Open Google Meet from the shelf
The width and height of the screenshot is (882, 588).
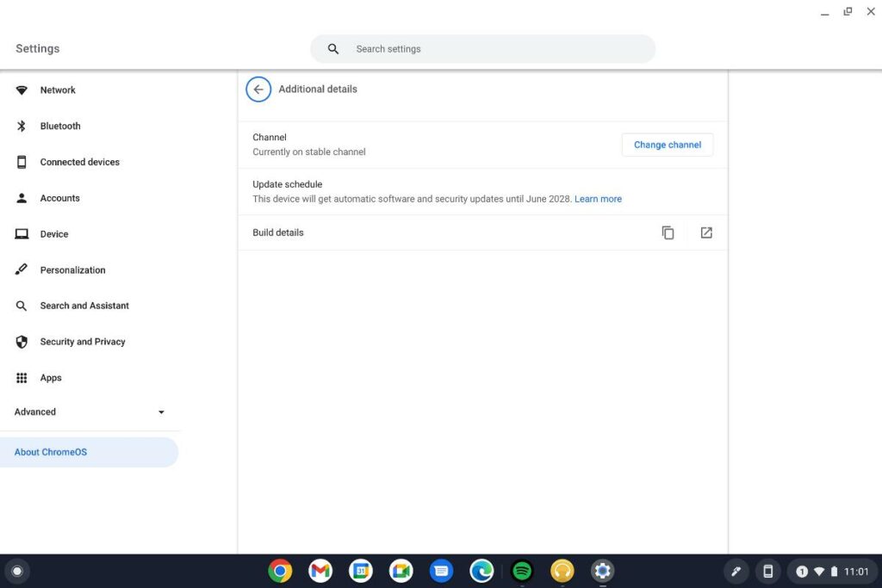[401, 570]
